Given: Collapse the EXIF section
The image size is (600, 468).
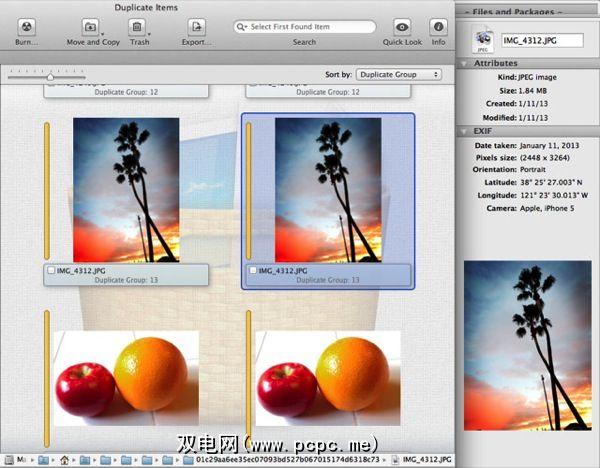Looking at the screenshot, I should pyautogui.click(x=463, y=131).
